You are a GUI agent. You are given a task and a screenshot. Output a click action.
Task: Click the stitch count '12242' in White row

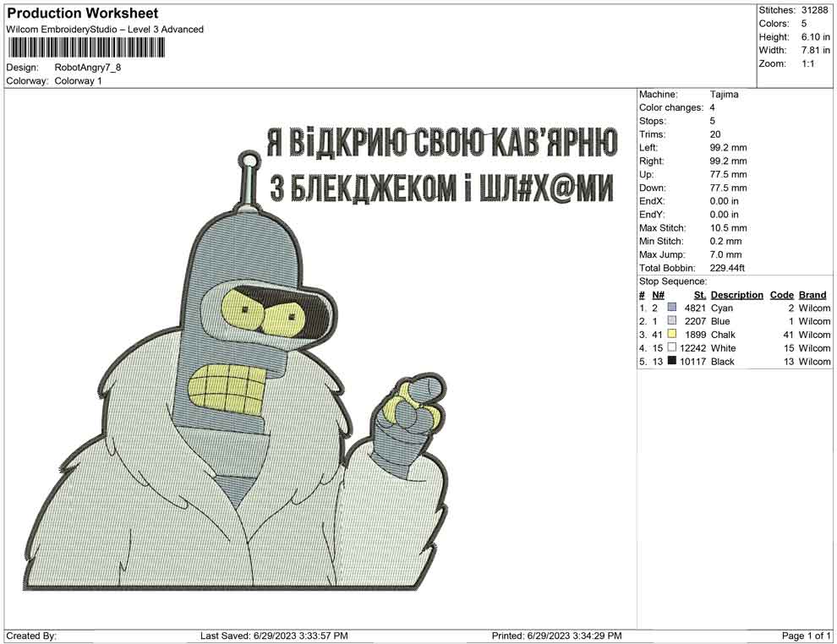coord(692,348)
